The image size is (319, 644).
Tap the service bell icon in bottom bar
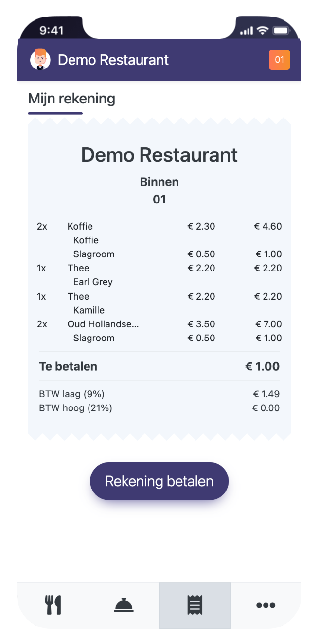click(x=124, y=605)
